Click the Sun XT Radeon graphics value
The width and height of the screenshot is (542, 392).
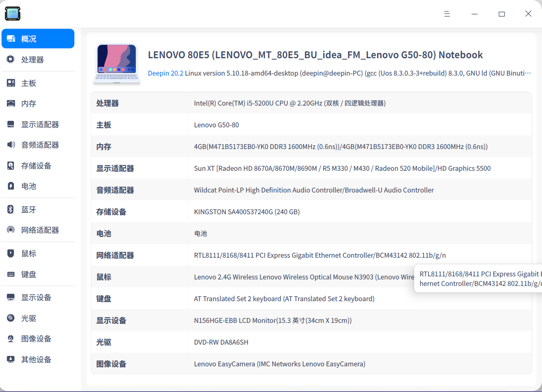pos(342,168)
